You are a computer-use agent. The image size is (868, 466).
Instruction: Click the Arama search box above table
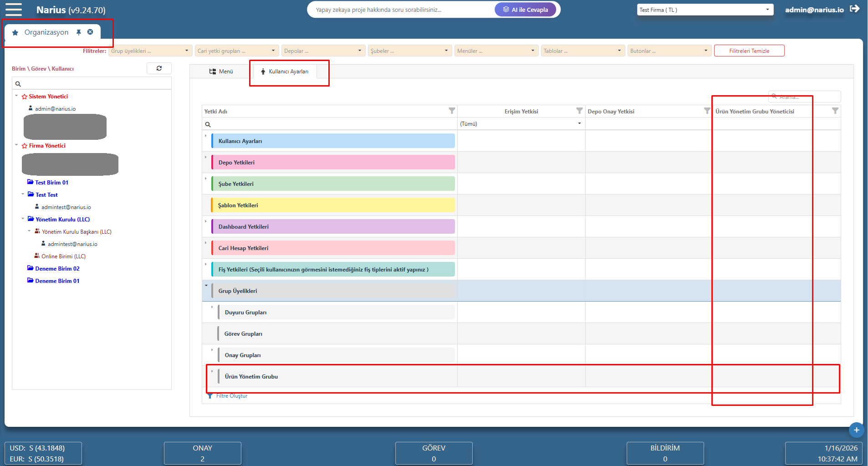coord(804,97)
